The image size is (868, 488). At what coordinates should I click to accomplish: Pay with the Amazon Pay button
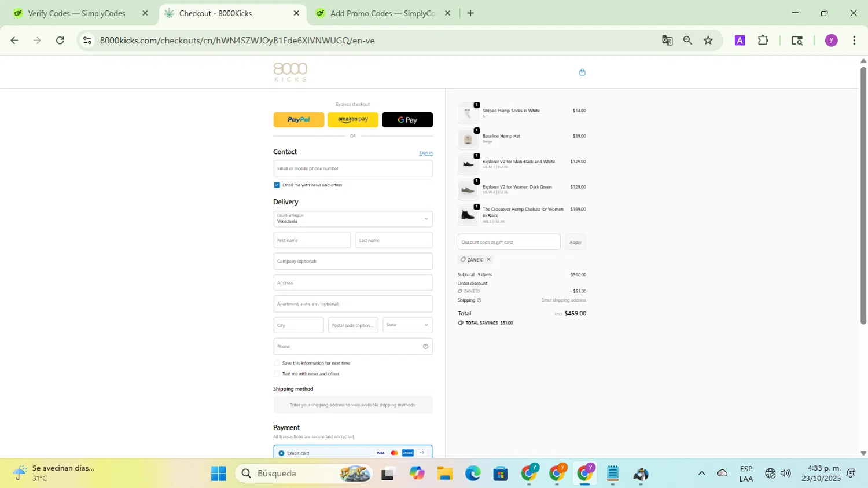coord(353,120)
